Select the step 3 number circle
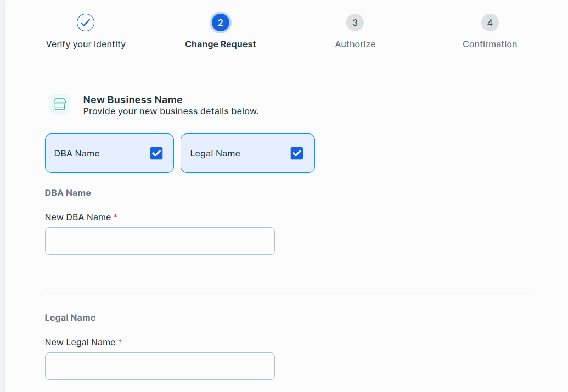Viewport: 568px width, 392px height. [x=355, y=23]
